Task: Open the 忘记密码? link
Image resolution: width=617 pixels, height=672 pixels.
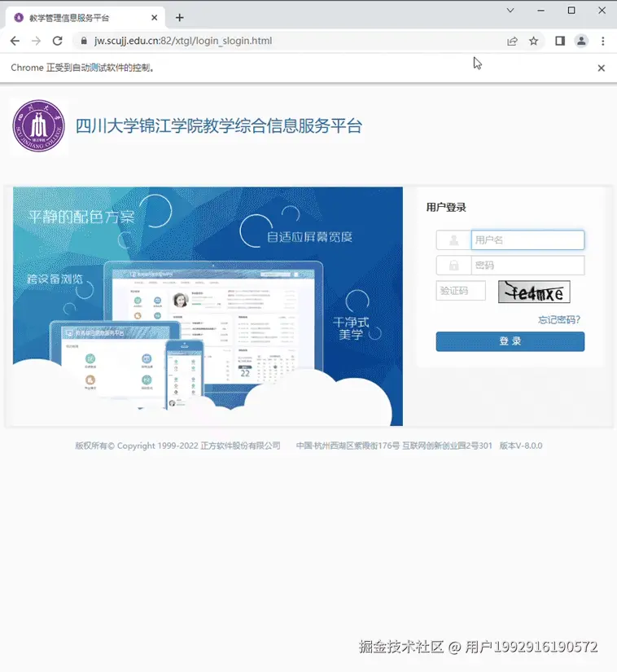Action: (558, 320)
